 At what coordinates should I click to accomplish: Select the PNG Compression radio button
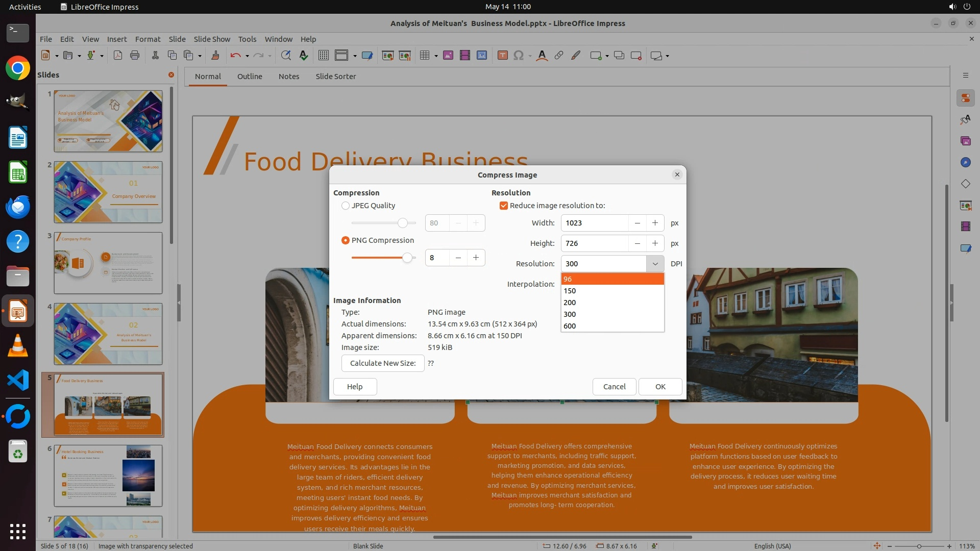(346, 240)
